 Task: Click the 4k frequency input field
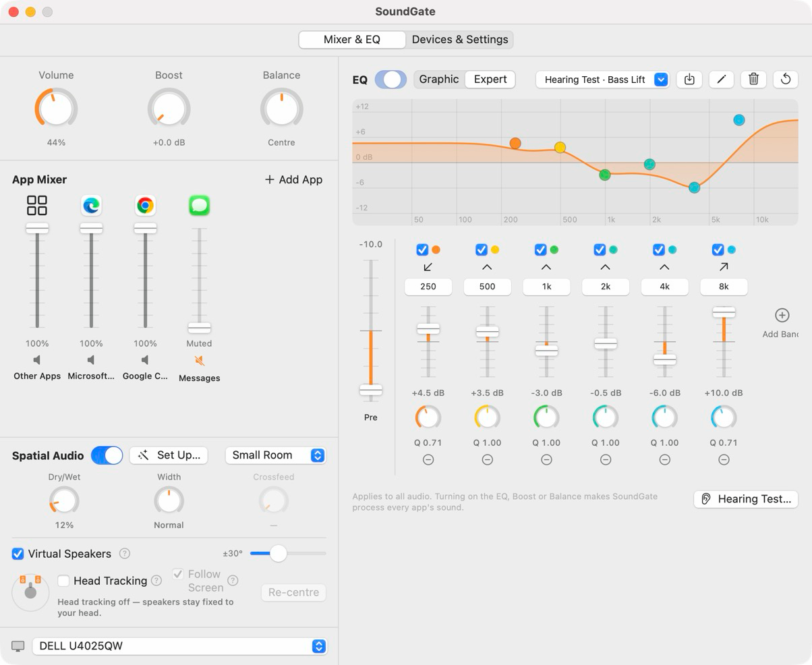[664, 286]
